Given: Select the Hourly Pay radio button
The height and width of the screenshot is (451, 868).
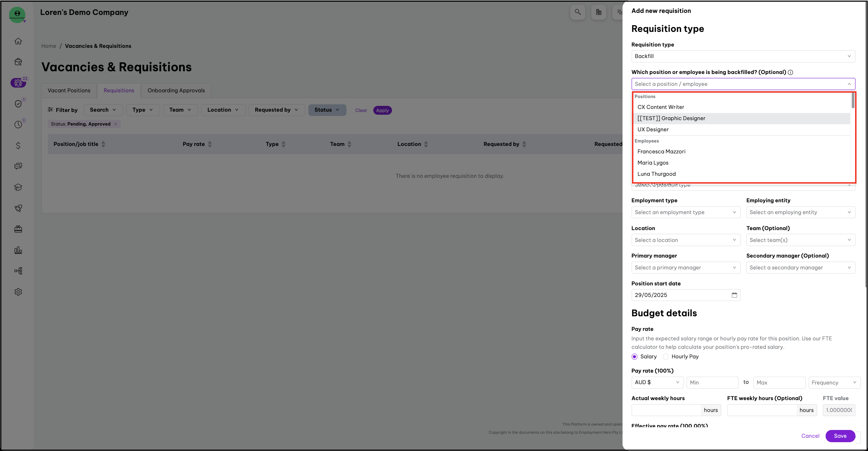Looking at the screenshot, I should coord(666,357).
